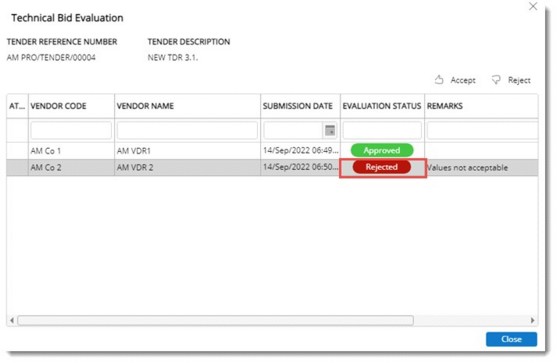Viewport: 557px width, 363px height.
Task: Sort by Vendor Name column header
Action: 145,106
